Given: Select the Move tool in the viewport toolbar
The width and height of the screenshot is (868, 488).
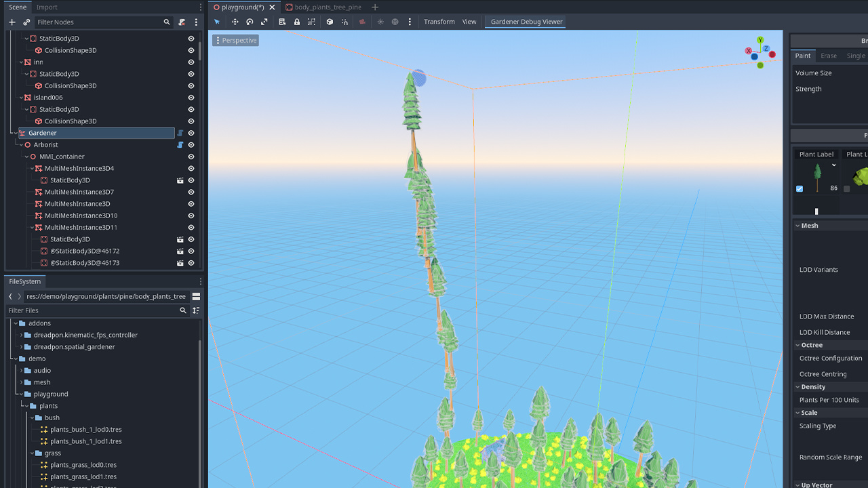Looking at the screenshot, I should [x=235, y=21].
